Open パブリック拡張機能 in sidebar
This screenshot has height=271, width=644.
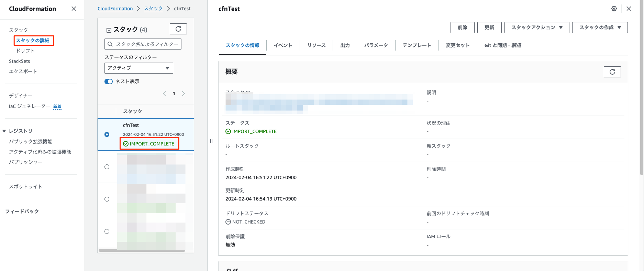(31, 142)
